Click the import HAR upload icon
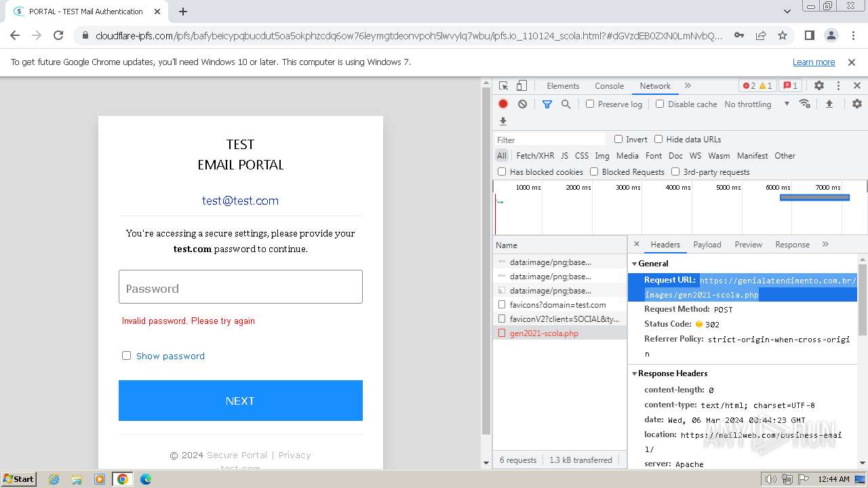This screenshot has width=868, height=488. pyautogui.click(x=829, y=104)
